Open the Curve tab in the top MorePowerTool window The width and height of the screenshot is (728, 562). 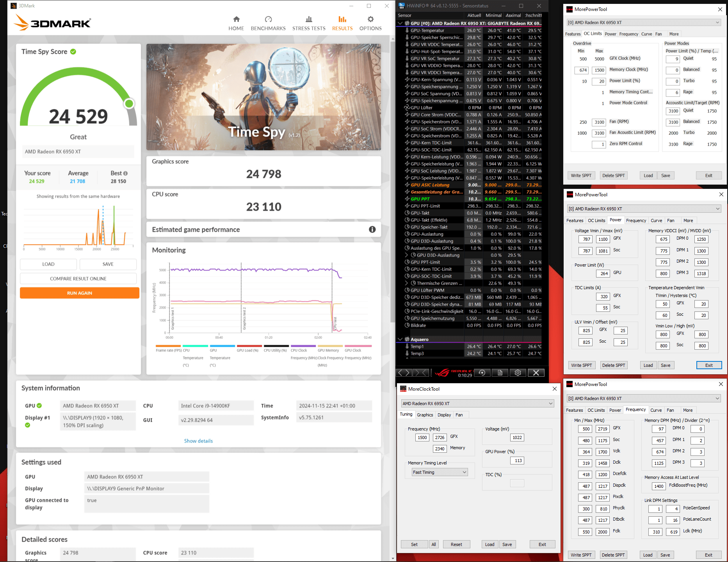tap(646, 34)
